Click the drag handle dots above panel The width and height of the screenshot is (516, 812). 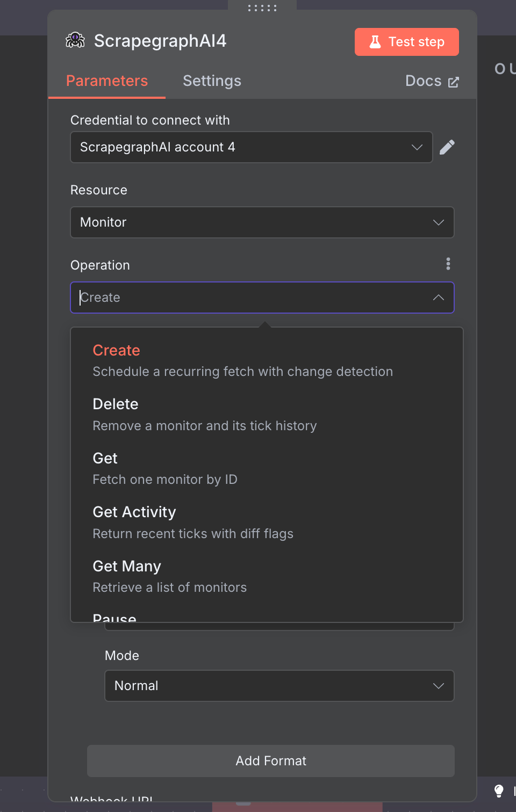262,8
